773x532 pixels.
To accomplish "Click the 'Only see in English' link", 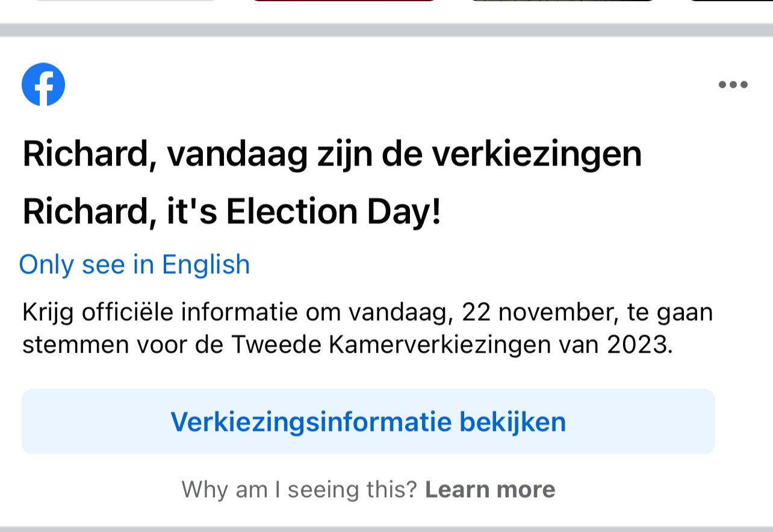I will tap(134, 265).
